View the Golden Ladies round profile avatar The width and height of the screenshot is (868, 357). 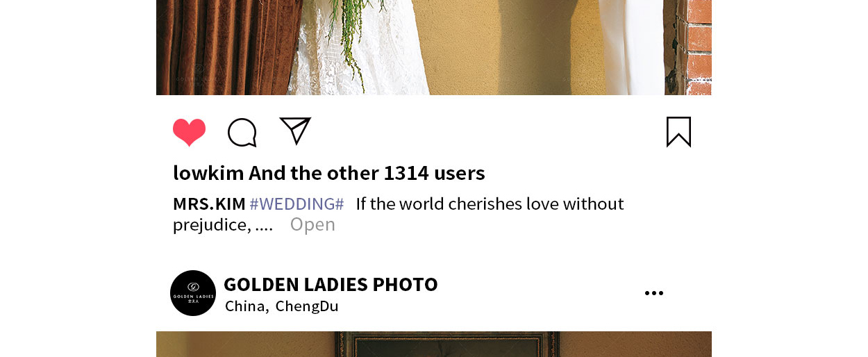(x=193, y=293)
